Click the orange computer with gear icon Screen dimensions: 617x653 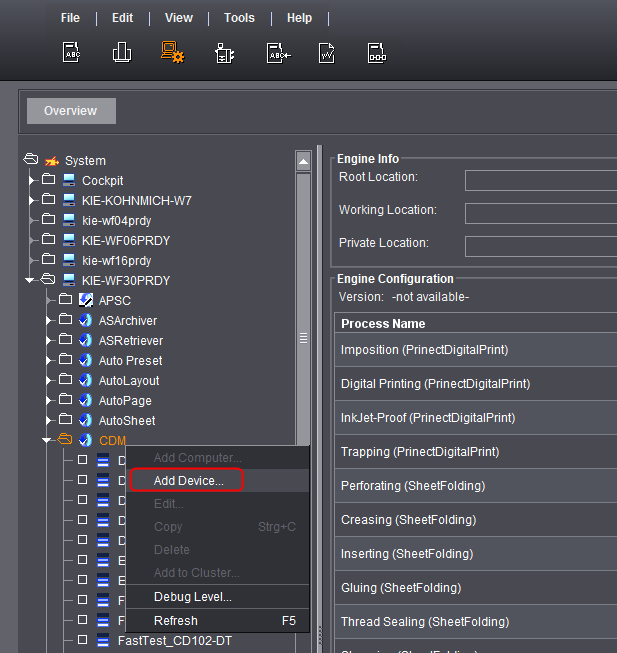[x=172, y=53]
